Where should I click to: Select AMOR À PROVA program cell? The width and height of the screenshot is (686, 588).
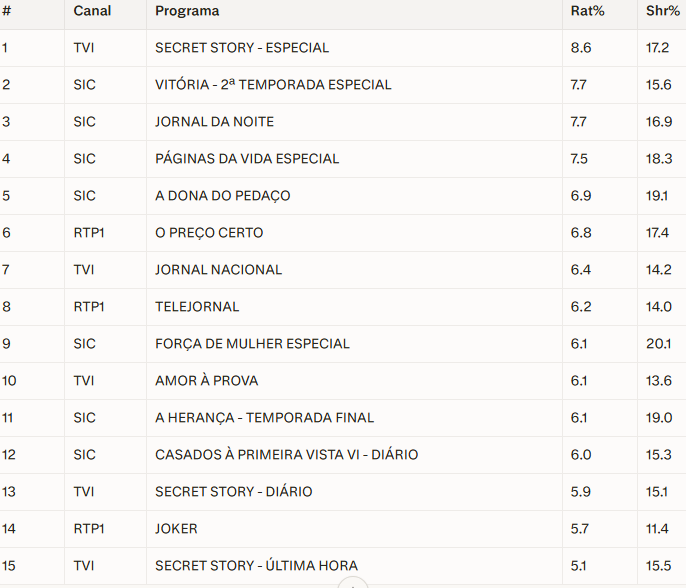[207, 381]
